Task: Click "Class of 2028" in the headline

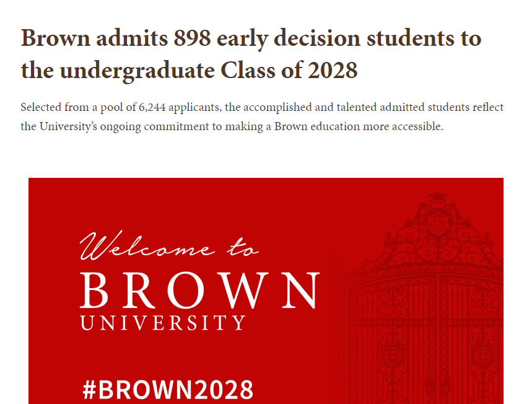Action: click(x=289, y=70)
